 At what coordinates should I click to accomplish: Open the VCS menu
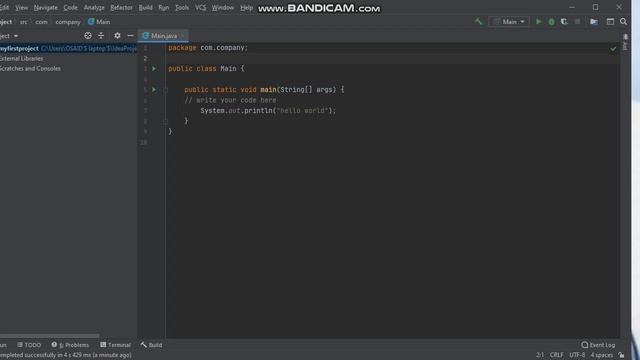point(200,8)
